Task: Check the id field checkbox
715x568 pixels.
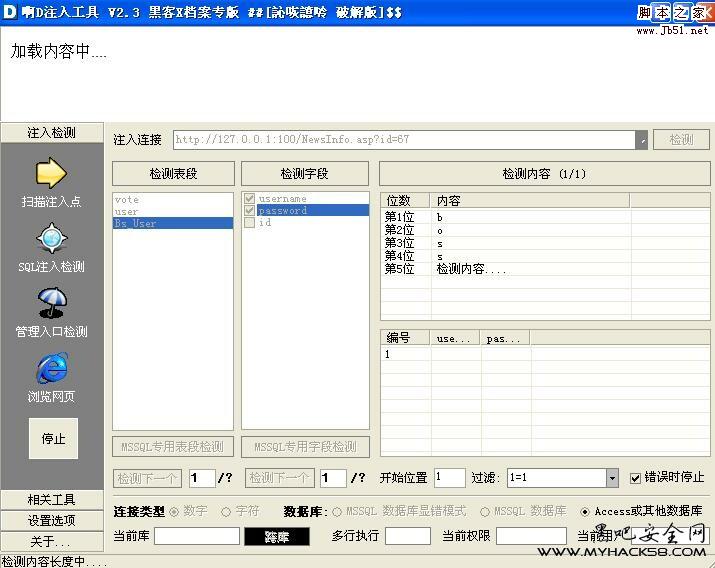Action: tap(249, 222)
